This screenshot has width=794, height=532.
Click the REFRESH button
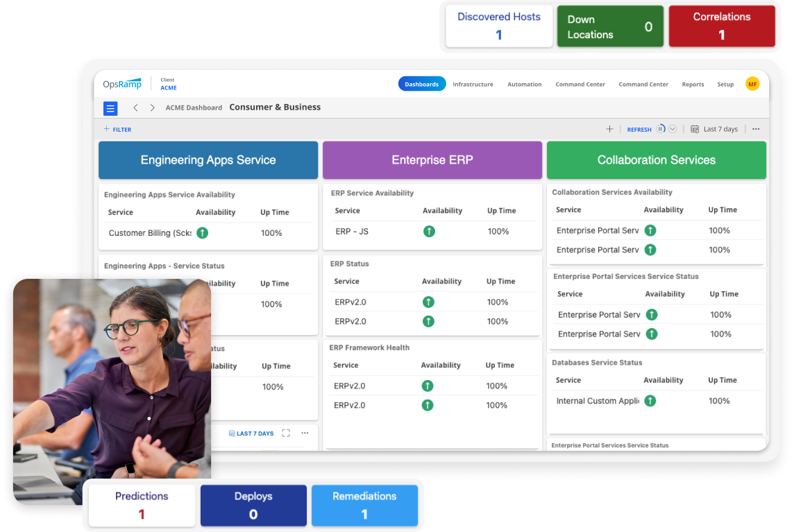tap(639, 130)
